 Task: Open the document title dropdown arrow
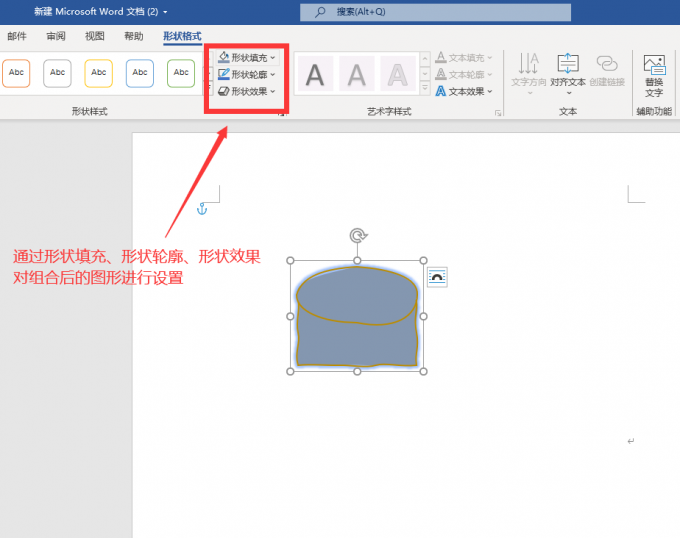click(165, 12)
